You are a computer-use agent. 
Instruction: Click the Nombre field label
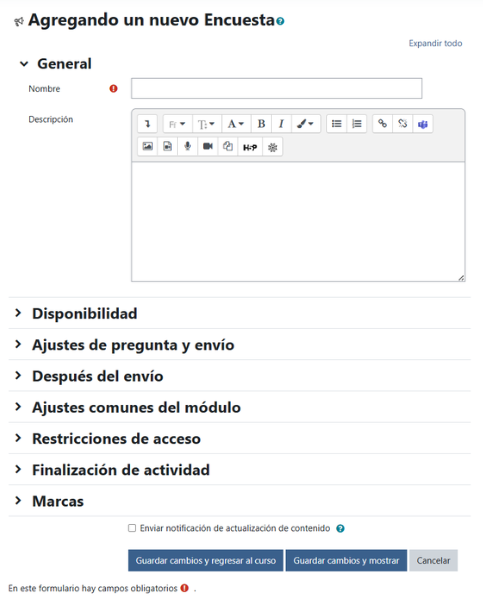44,89
